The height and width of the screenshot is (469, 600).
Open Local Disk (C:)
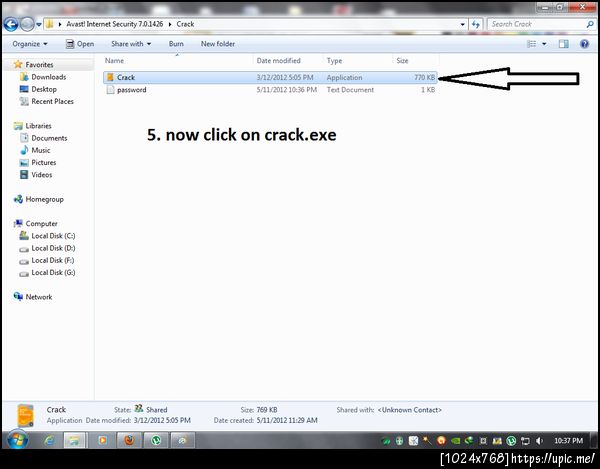click(x=53, y=236)
